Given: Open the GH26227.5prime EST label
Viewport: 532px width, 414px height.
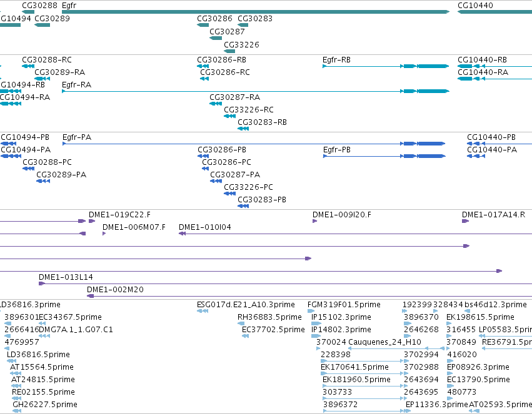Looking at the screenshot, I should point(45,405).
